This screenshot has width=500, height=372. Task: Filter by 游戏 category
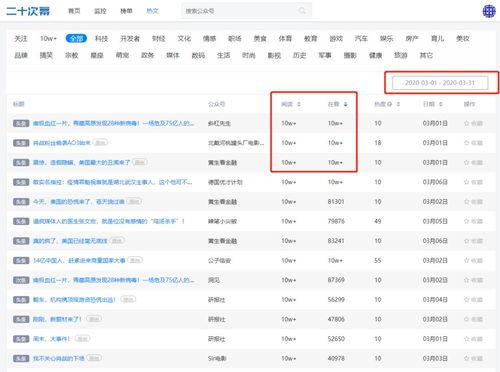coord(336,39)
